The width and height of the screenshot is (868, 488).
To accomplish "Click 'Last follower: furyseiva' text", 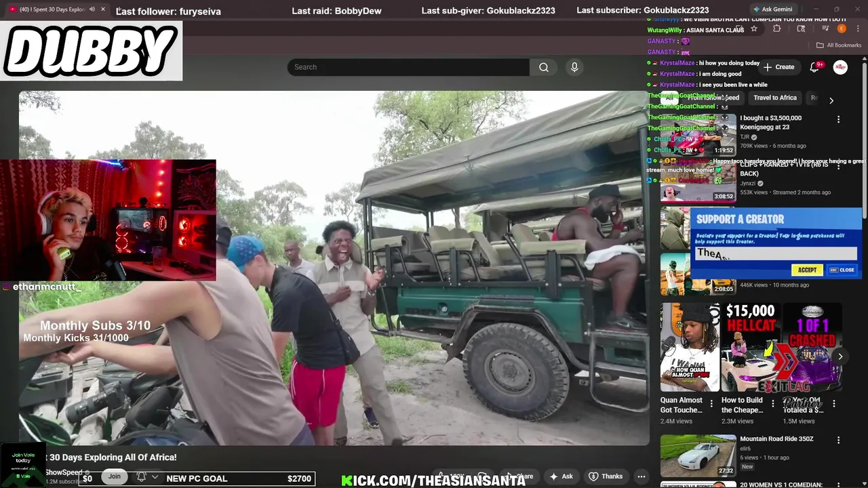I will [x=168, y=11].
